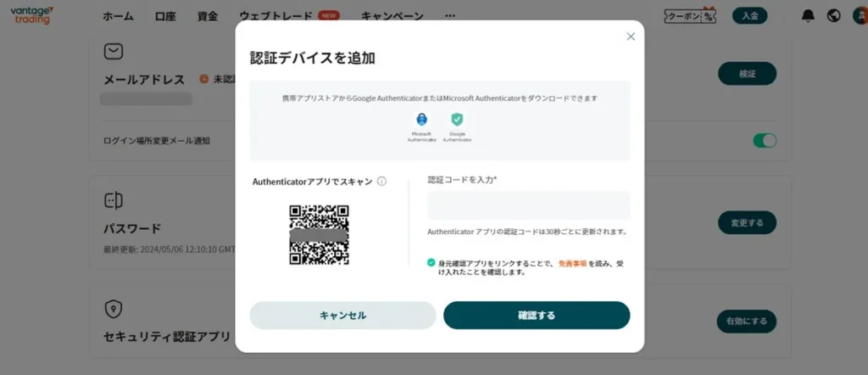Open the 資金 menu item
Screen dimensions: 868x375
[x=208, y=16]
